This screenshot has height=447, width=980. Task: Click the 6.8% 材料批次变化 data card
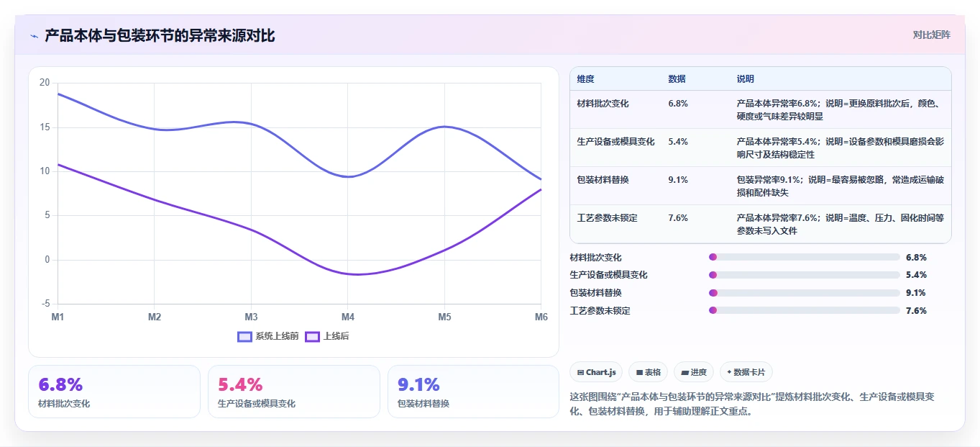114,392
